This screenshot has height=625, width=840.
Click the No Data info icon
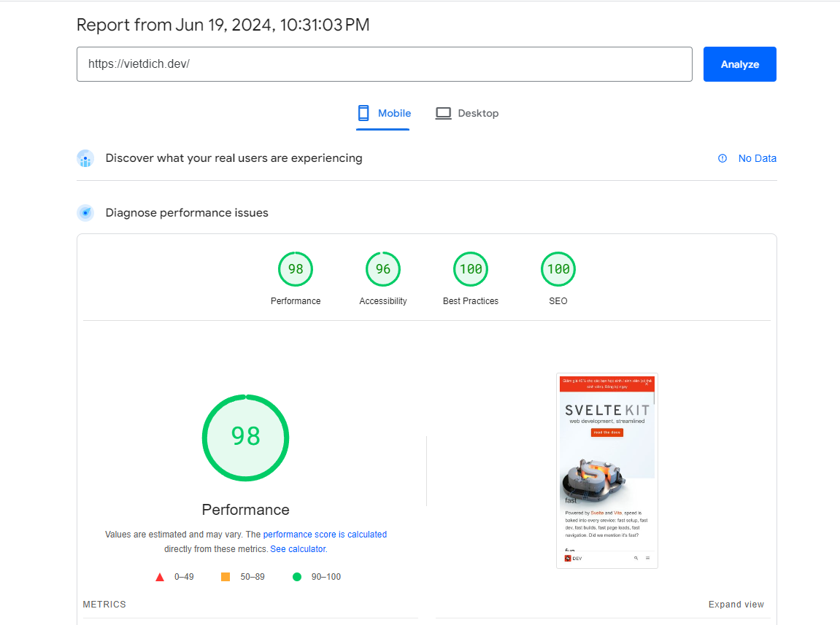tap(723, 158)
